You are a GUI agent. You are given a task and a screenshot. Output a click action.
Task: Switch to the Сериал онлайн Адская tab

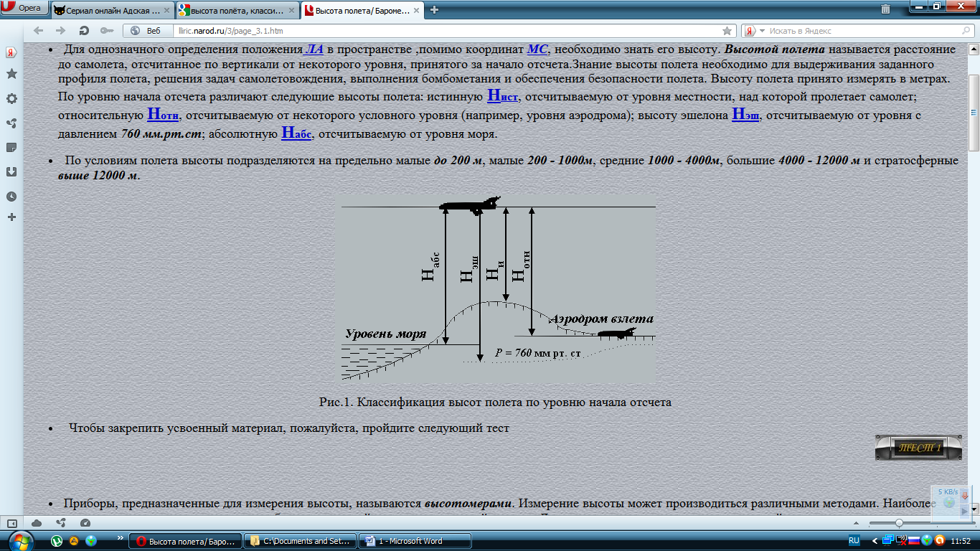click(x=113, y=9)
